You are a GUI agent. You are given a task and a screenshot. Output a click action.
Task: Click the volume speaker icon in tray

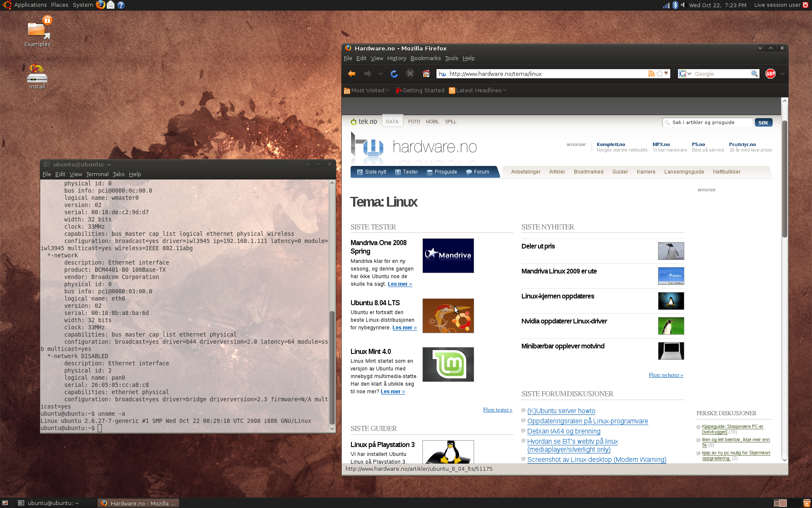[x=683, y=5]
